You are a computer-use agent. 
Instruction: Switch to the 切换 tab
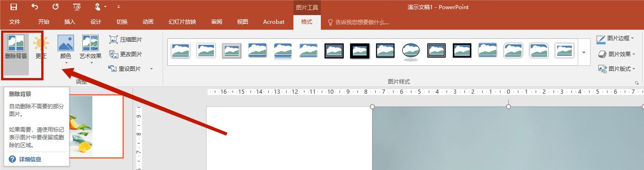click(x=122, y=22)
